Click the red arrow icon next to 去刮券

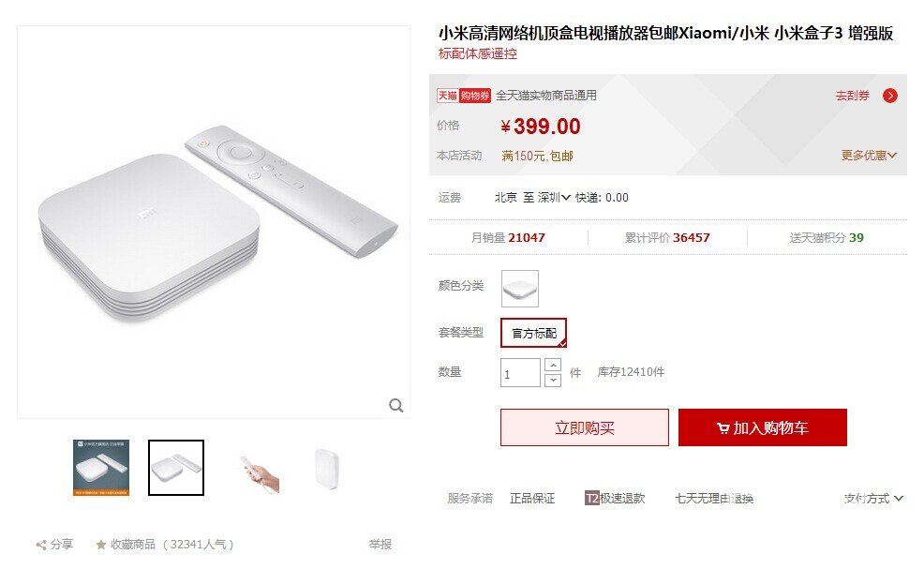[890, 96]
